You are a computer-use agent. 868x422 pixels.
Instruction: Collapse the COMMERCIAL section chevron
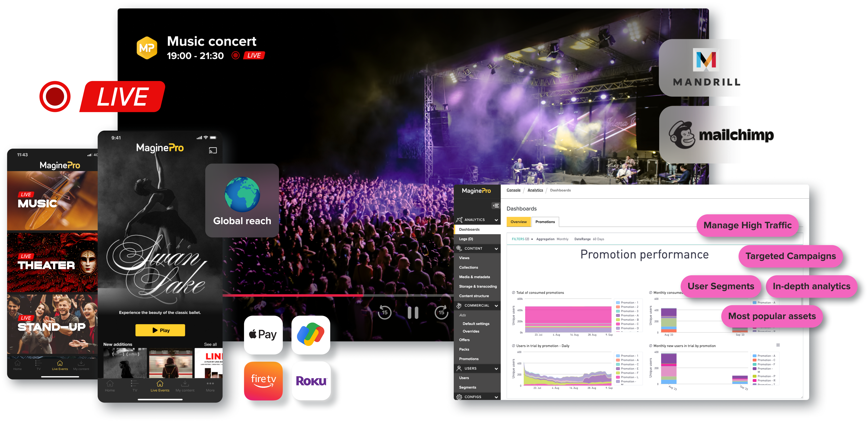click(x=496, y=306)
